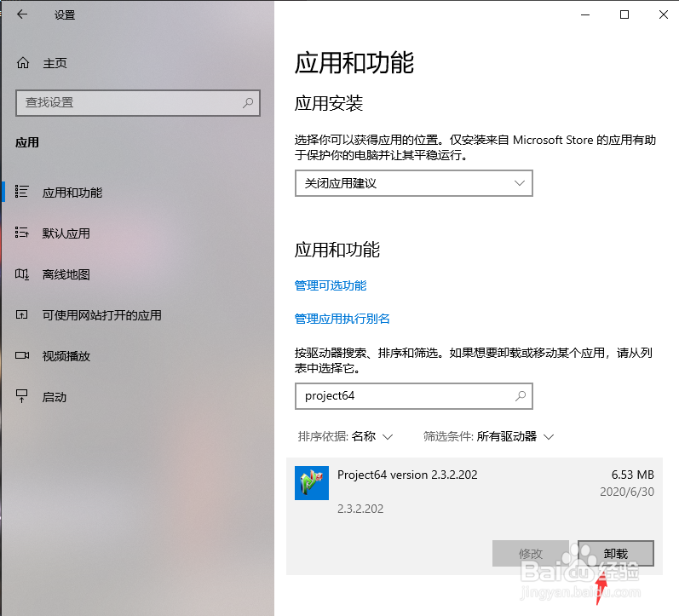The width and height of the screenshot is (679, 616).
Task: Click the 应用和功能 list icon in sidebar
Action: click(x=21, y=192)
